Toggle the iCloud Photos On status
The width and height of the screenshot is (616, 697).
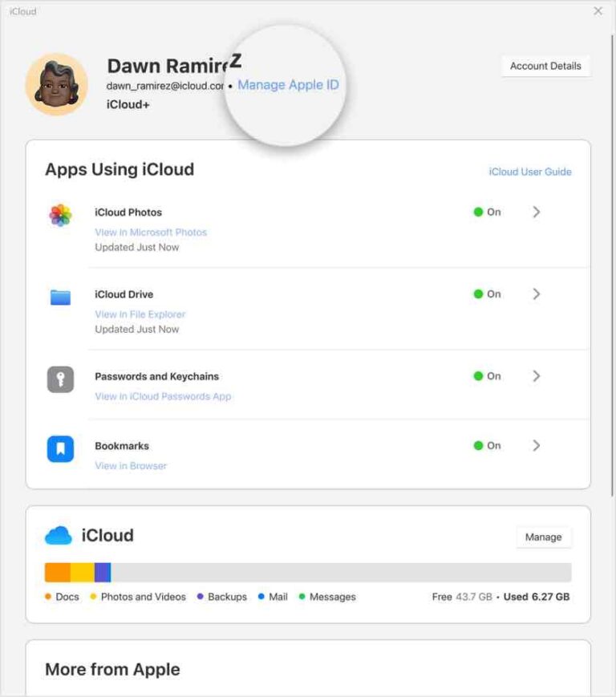click(488, 212)
